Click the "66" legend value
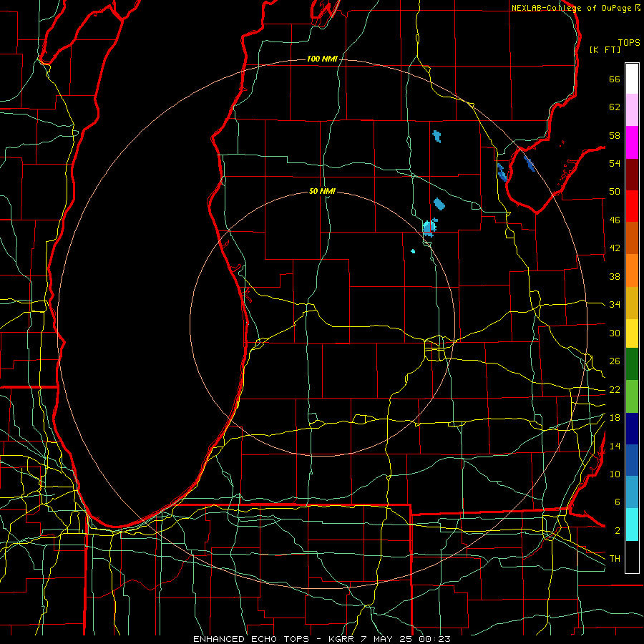This screenshot has width=644, height=644. pyautogui.click(x=615, y=79)
